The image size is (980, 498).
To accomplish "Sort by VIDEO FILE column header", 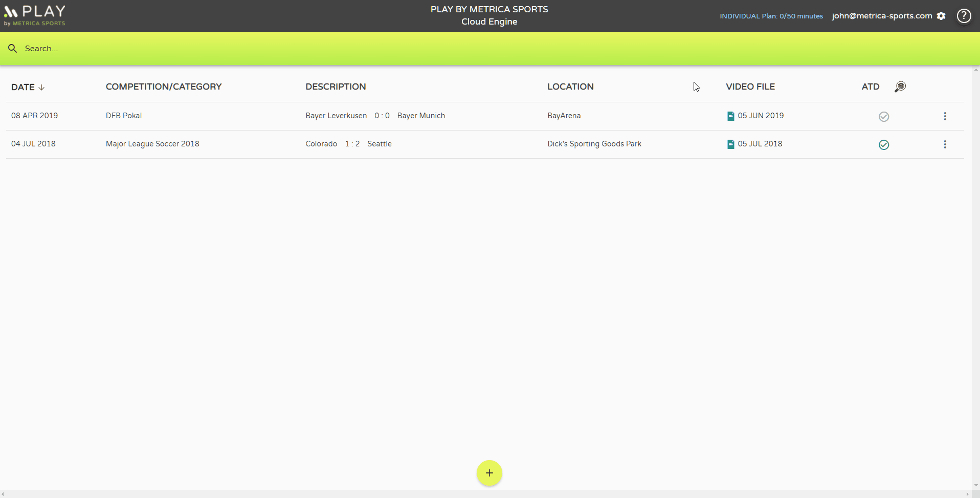I will click(750, 86).
